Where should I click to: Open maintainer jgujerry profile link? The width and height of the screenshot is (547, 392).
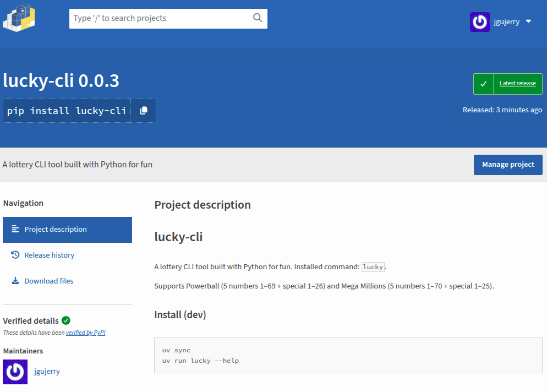pyautogui.click(x=47, y=372)
